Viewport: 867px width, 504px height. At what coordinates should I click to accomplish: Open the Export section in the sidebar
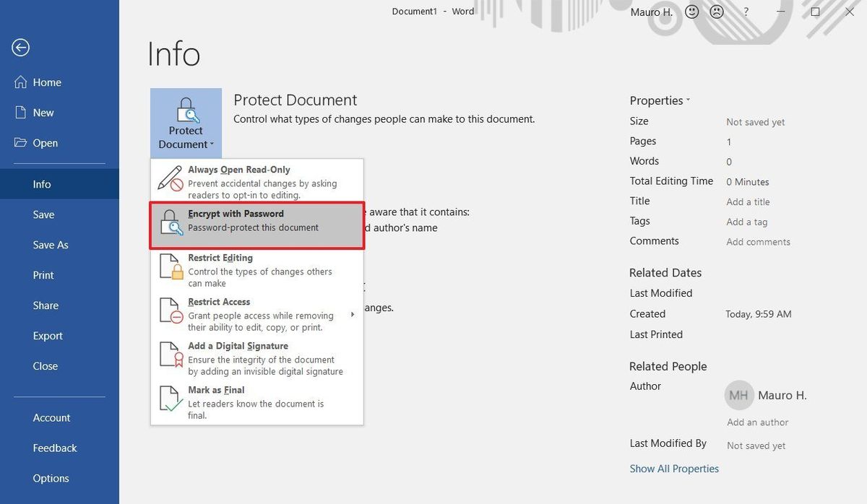point(48,335)
